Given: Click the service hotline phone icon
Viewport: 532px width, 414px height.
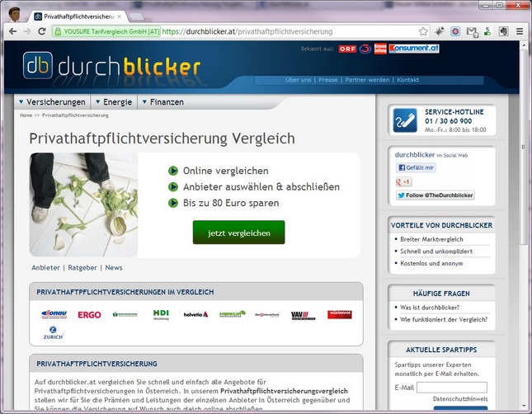Looking at the screenshot, I should (x=405, y=120).
